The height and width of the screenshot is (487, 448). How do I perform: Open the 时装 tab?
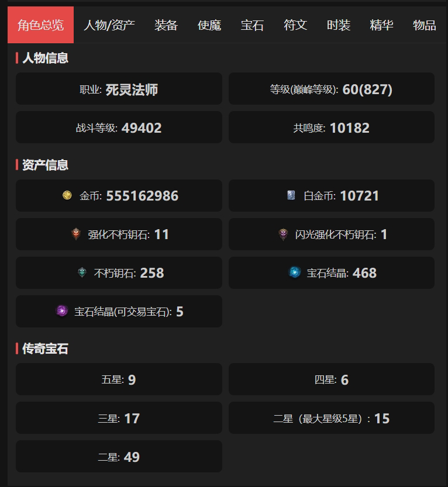(338, 25)
